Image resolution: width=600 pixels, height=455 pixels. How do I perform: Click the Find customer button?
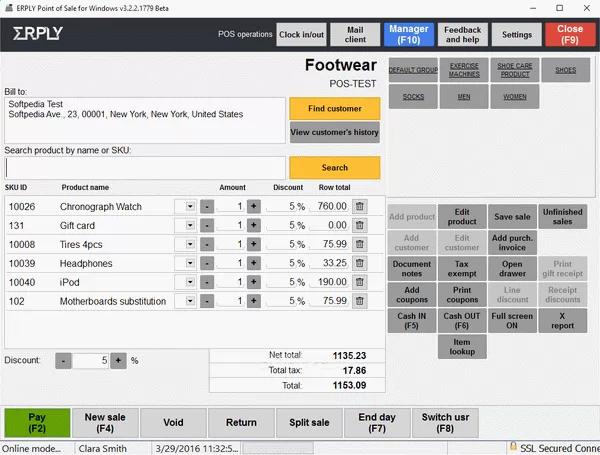click(x=334, y=107)
